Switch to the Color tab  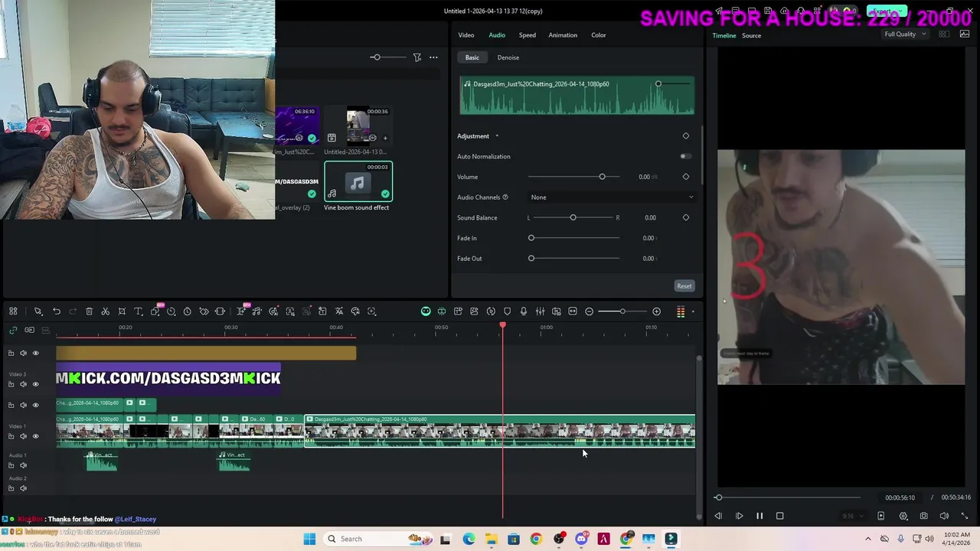599,35
